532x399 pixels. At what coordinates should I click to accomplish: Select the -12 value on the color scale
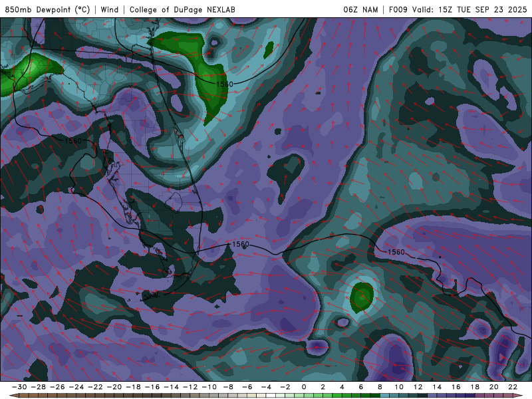(x=190, y=387)
